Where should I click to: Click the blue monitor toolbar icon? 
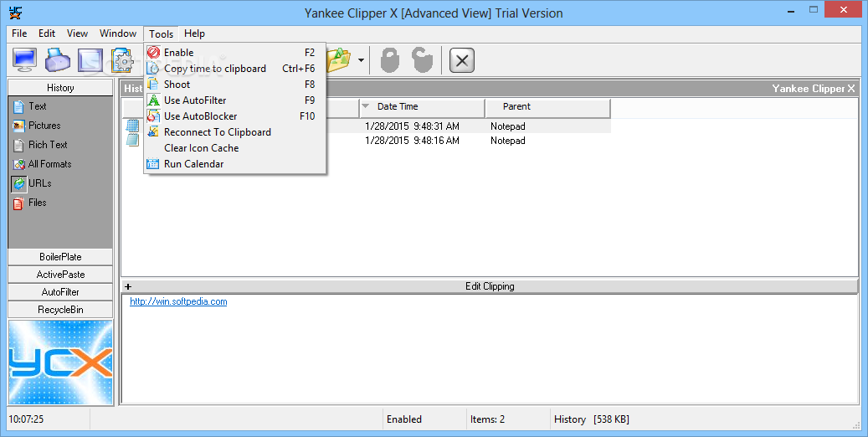pos(25,59)
